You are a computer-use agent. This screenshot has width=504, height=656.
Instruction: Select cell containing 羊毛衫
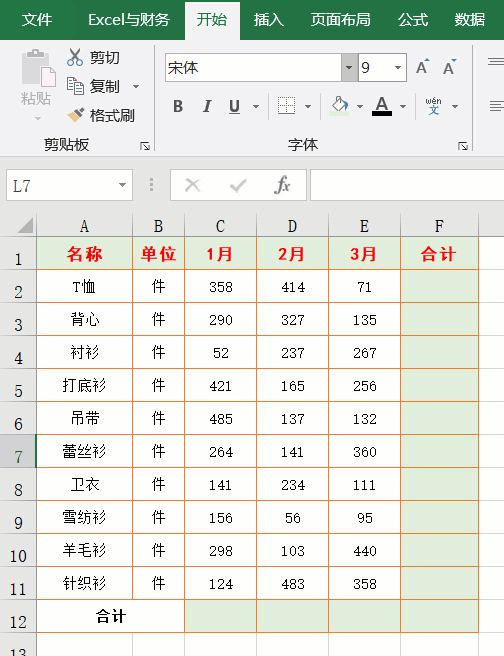84,551
